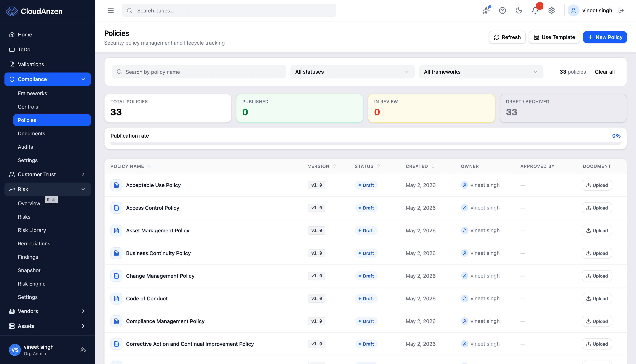Open Compliance Management Policy name
636x364 pixels.
165,321
